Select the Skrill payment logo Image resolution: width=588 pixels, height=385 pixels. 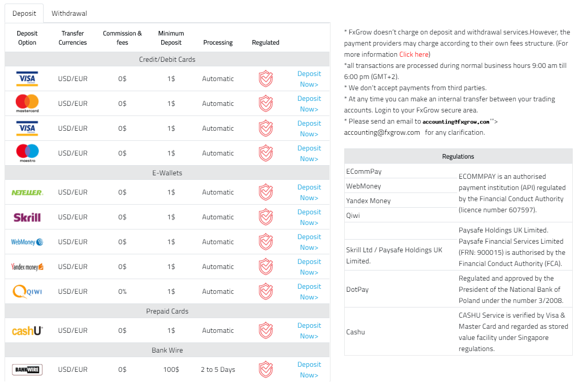click(x=27, y=217)
